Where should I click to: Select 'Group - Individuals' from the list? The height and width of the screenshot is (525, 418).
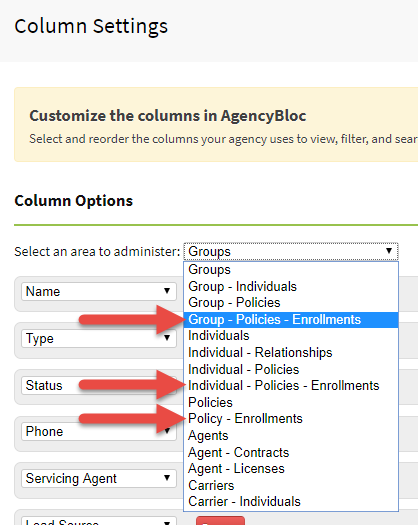coord(291,286)
